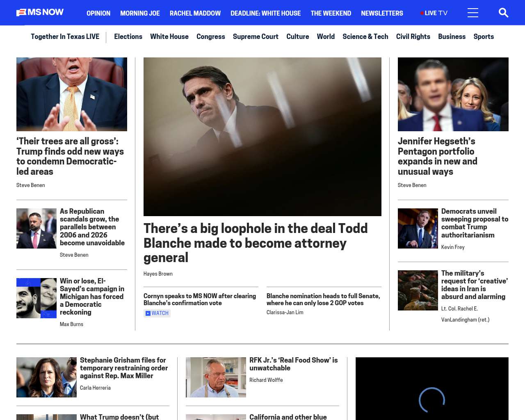
Task: View Max Burns author page
Action: click(x=71, y=324)
